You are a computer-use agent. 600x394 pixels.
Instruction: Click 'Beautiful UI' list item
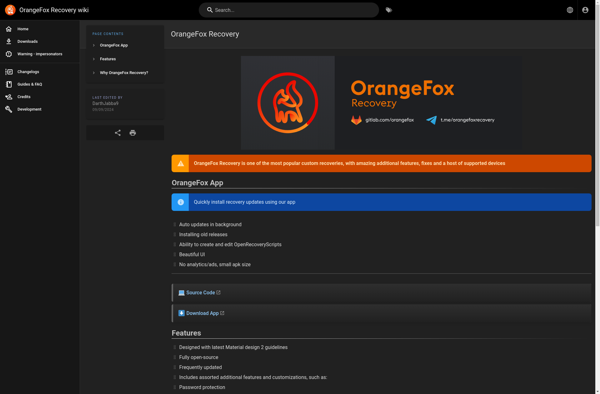click(x=192, y=254)
